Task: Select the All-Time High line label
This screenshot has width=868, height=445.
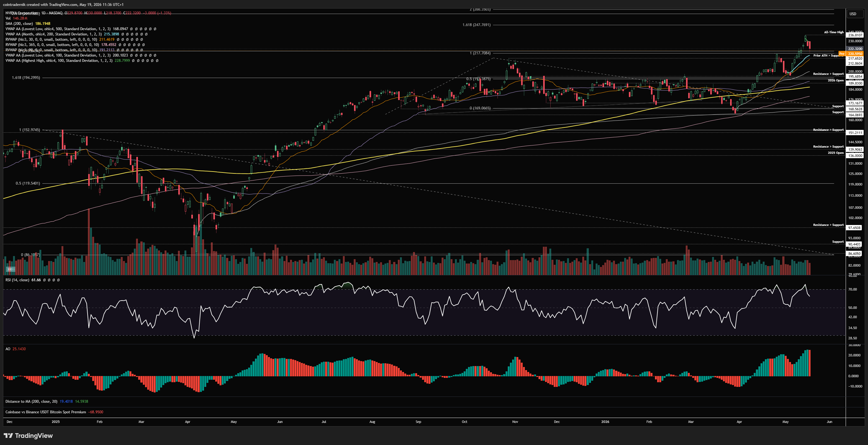Action: coord(834,32)
